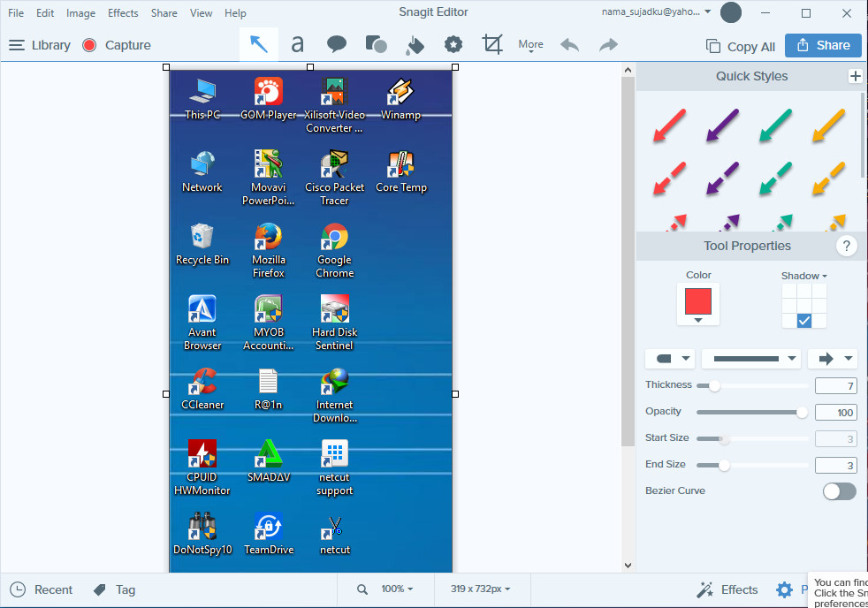Open the Edit menu

[45, 12]
